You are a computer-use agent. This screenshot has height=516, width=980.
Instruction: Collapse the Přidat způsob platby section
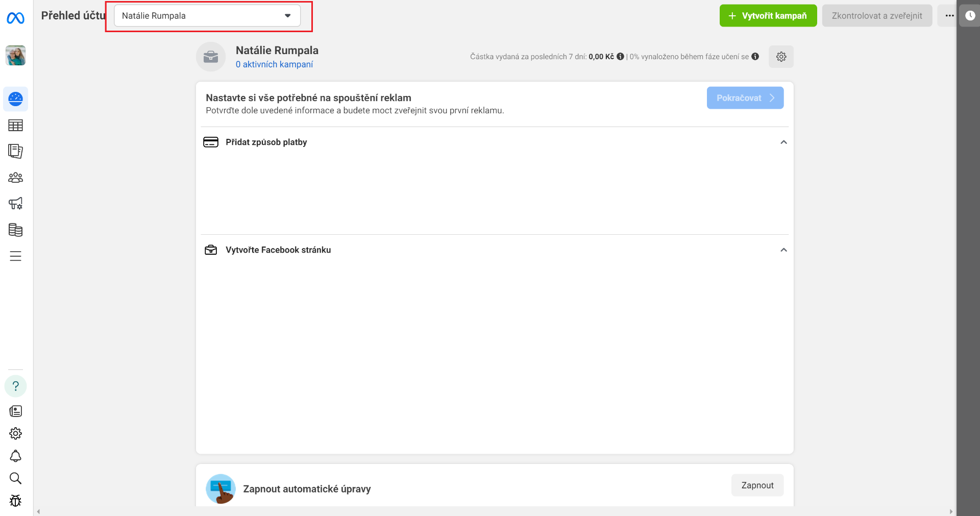pos(783,142)
